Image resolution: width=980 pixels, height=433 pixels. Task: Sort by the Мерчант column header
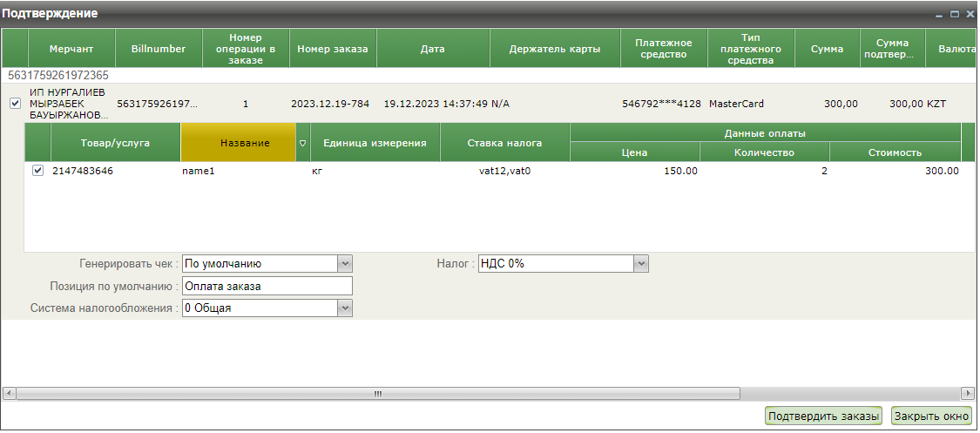pyautogui.click(x=71, y=49)
